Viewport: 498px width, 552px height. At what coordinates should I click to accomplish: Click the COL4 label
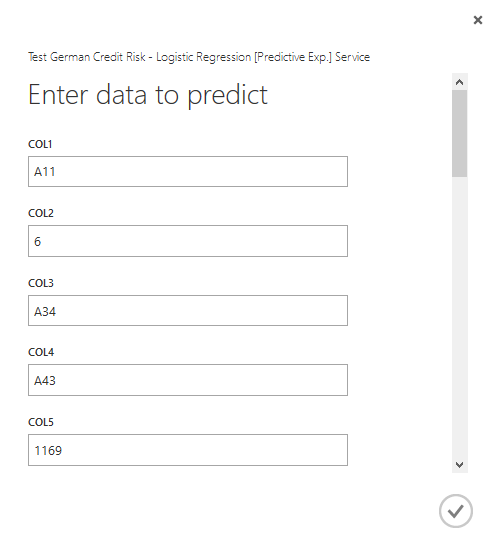point(41,352)
